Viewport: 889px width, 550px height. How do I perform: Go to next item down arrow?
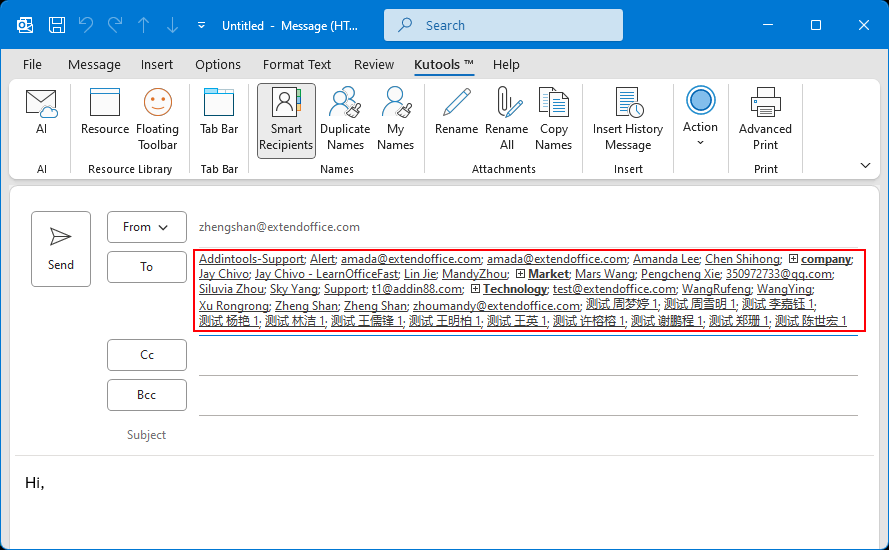tap(172, 25)
